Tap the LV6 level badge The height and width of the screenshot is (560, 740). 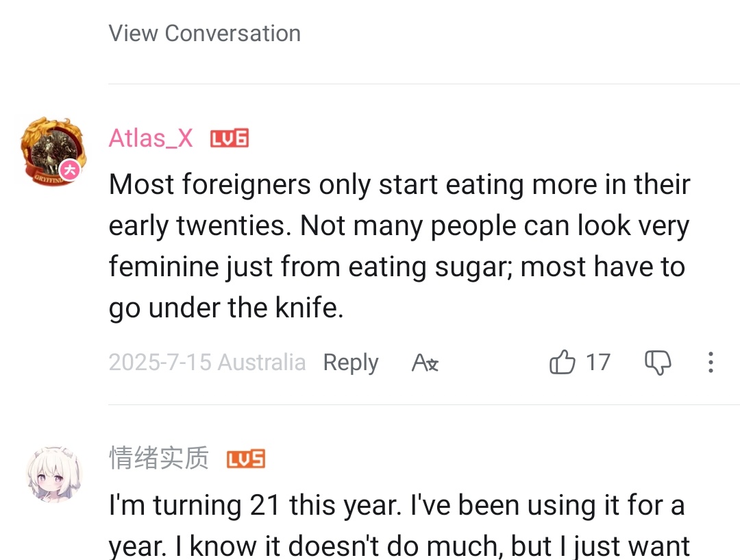tap(229, 138)
